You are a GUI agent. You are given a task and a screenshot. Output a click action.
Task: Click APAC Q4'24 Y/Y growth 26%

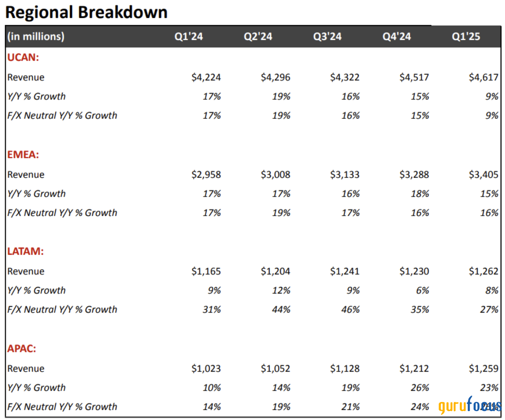pos(420,388)
